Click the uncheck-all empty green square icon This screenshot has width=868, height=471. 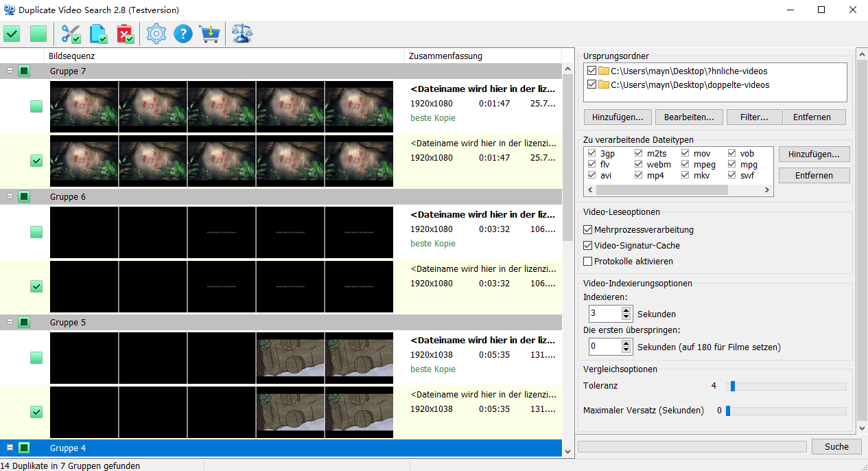coord(38,34)
